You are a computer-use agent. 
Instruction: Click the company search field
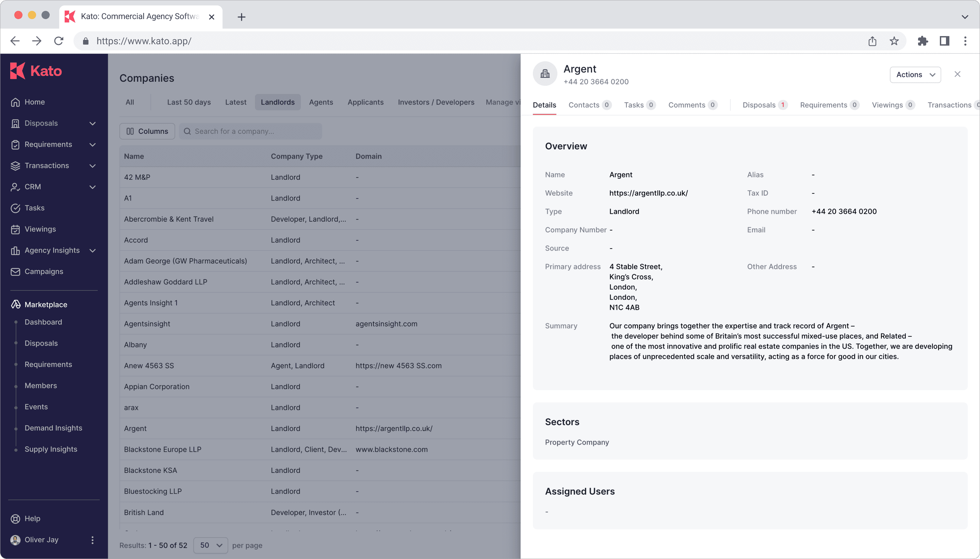[x=250, y=131]
